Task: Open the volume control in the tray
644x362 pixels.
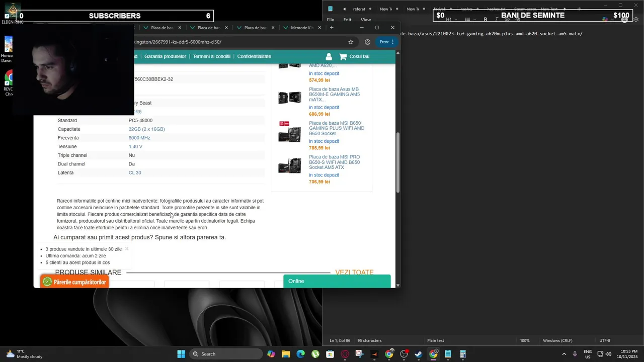Action: 609,354
